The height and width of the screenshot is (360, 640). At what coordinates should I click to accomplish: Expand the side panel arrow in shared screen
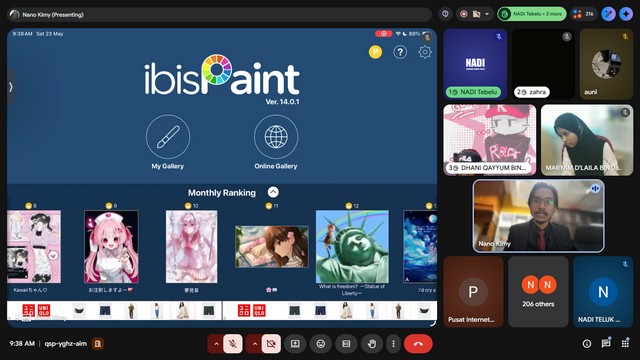click(11, 87)
